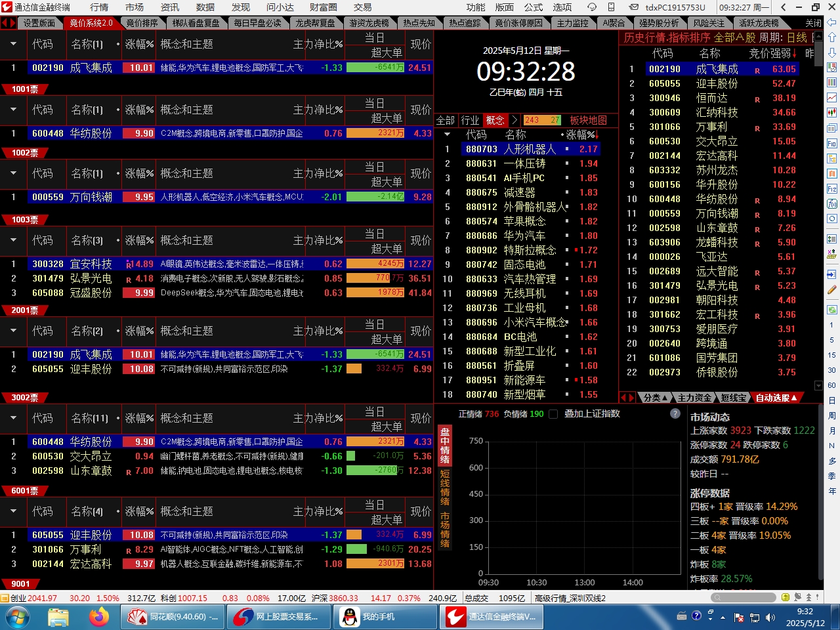Viewport: 840px width, 630px height.
Task: Switch to 市场情绪 vertical tab
Action: pos(445,530)
